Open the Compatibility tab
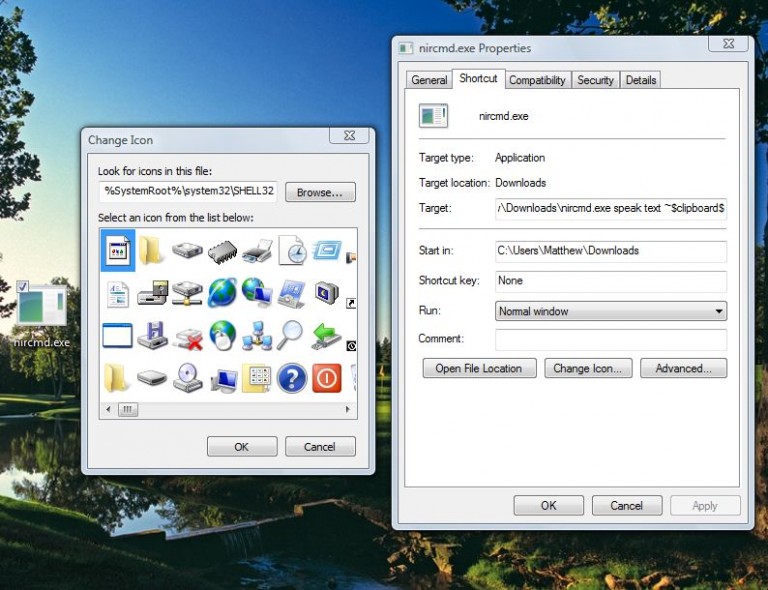Screen dimensions: 768x590 [537, 80]
